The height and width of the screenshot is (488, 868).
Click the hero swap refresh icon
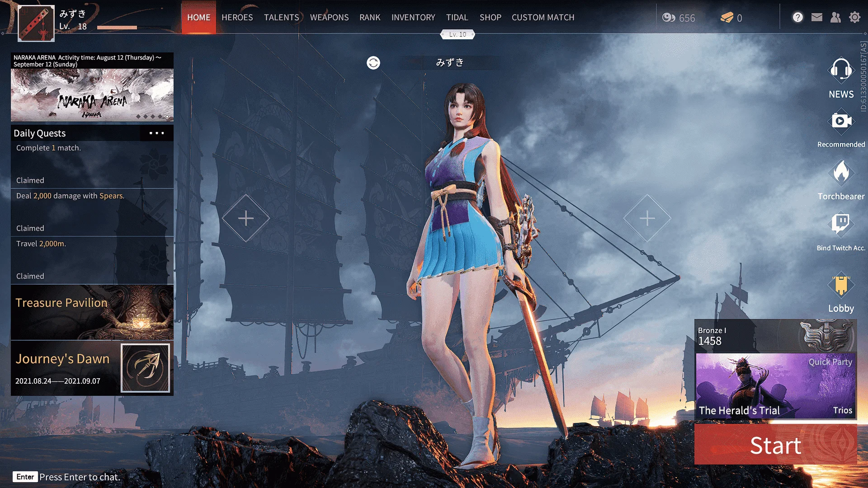pos(373,63)
